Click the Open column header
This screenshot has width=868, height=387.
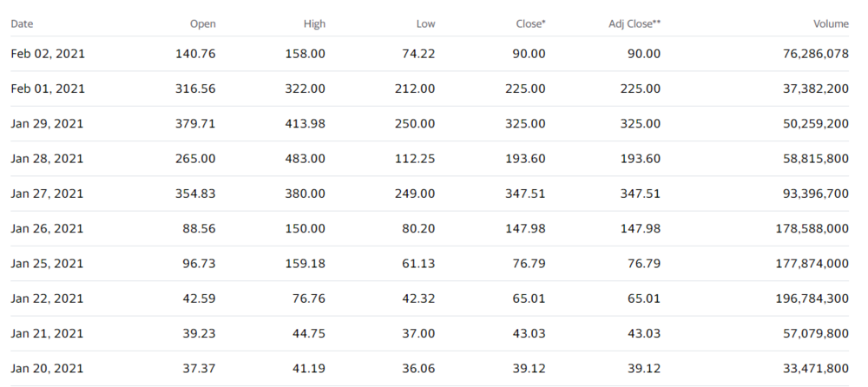click(x=202, y=23)
